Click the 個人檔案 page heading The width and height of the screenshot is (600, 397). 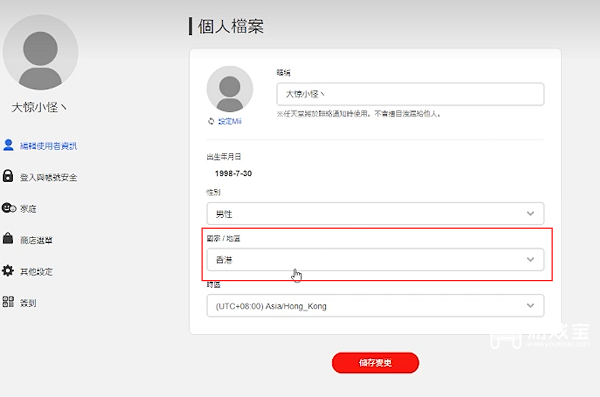(x=231, y=26)
